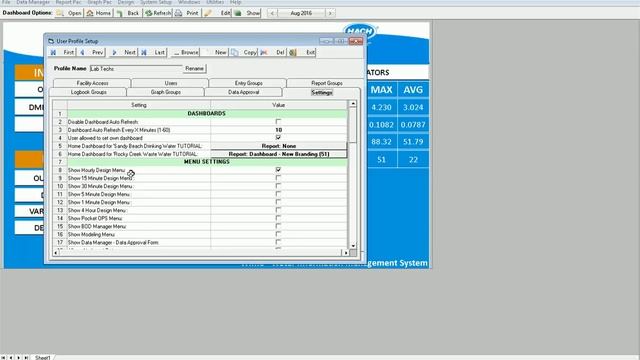Uncheck Show Hourly Design Menu
Viewport: 640px width, 360px height.
tap(278, 169)
